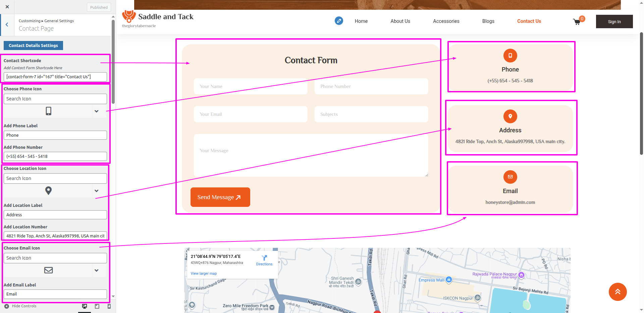Screen dimensions: 644x313
Task: Click the orange phone icon in the Phone card
Action: pyautogui.click(x=510, y=56)
